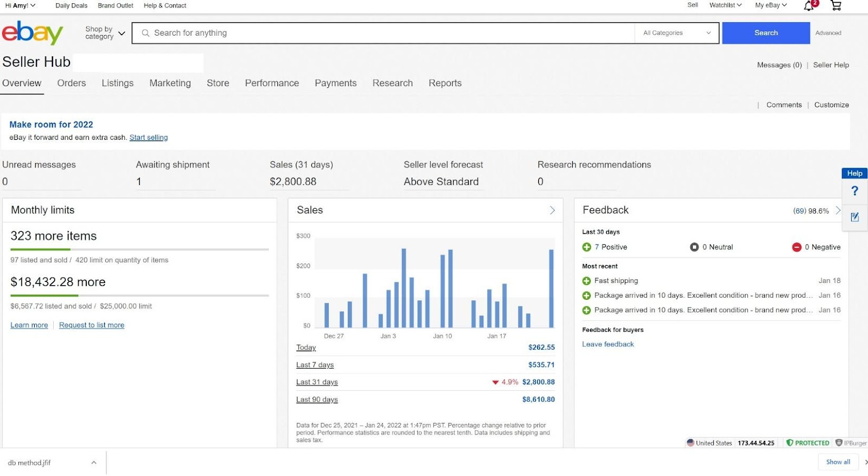This screenshot has width=868, height=476.
Task: Click the Last 31 days sales link
Action: (x=317, y=382)
